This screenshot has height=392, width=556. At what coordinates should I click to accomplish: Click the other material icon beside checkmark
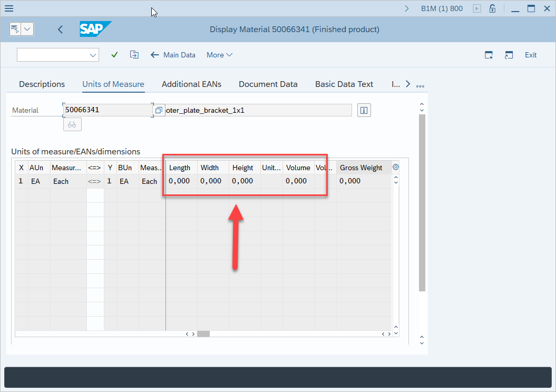click(134, 55)
